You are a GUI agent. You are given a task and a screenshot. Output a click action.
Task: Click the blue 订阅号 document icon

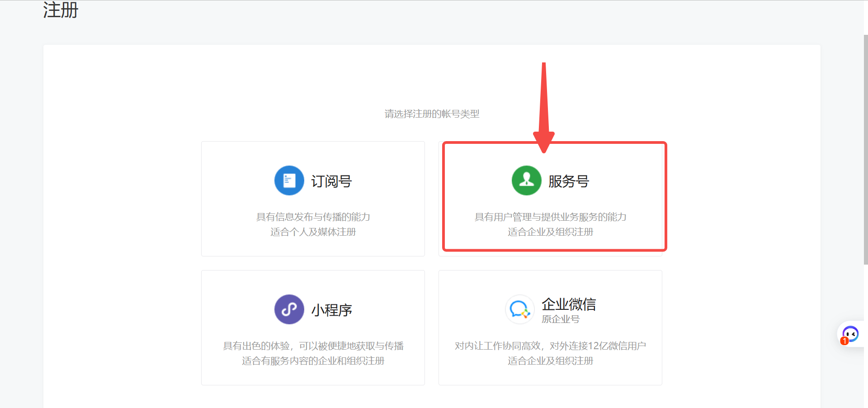pyautogui.click(x=289, y=180)
